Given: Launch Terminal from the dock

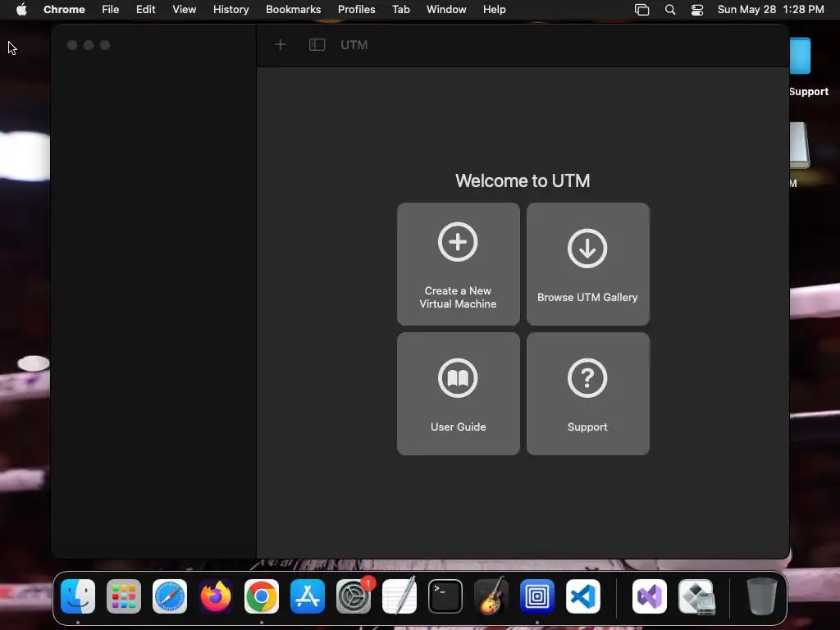Looking at the screenshot, I should coord(445,596).
